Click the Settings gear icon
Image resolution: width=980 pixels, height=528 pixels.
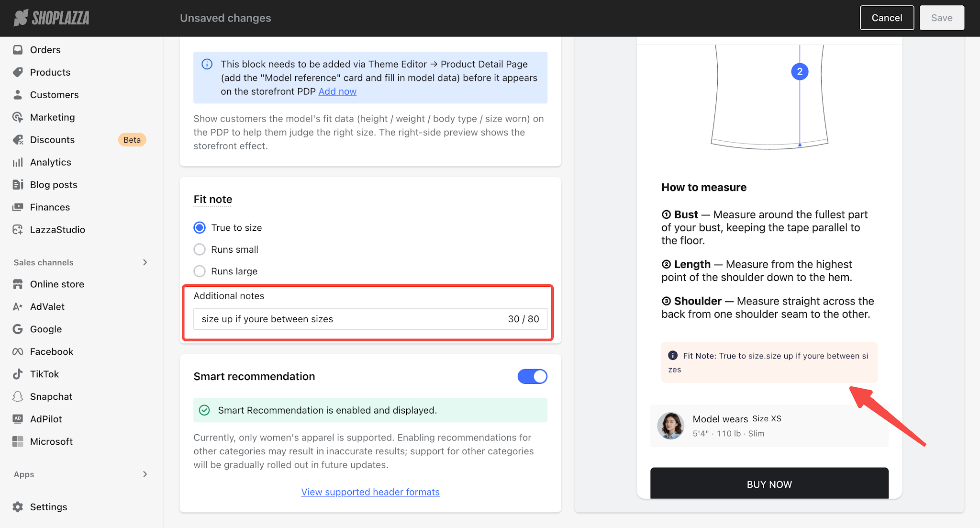(18, 507)
